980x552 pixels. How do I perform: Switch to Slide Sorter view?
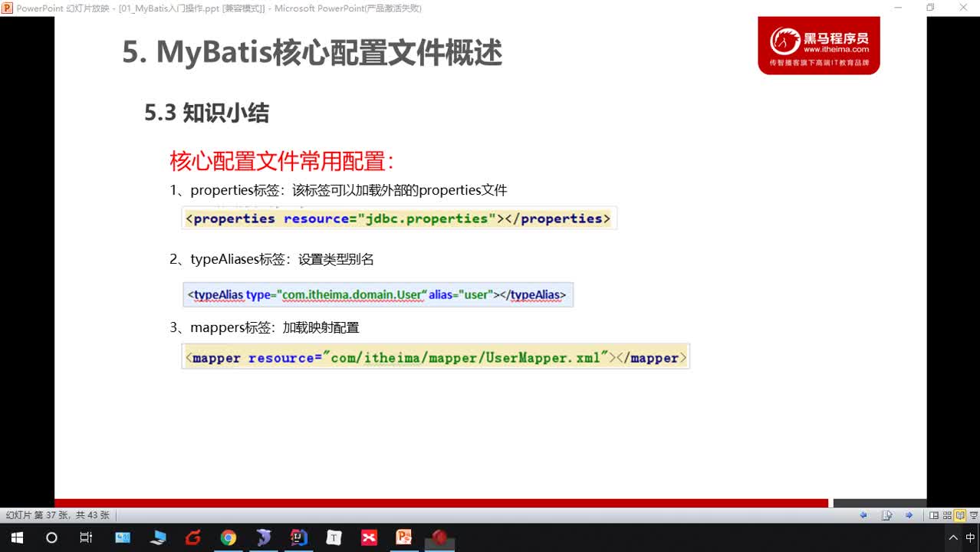click(947, 515)
